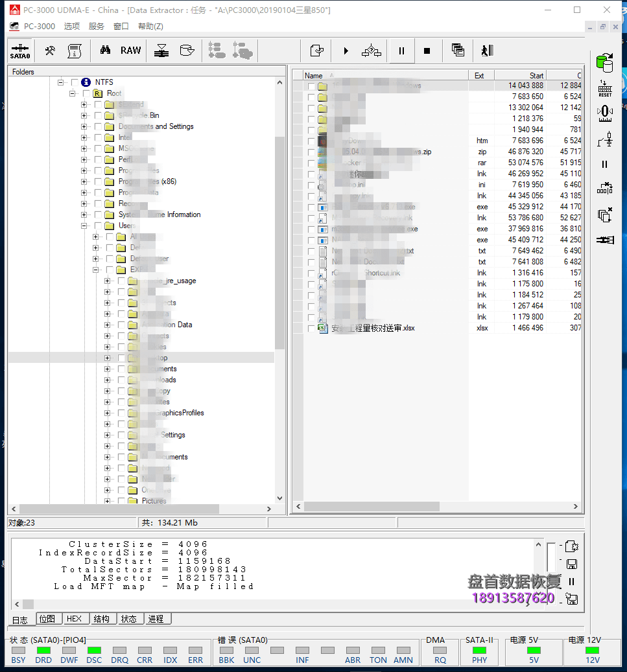Screen dimensions: 627x672
Task: Expand the Pictures folder node
Action: point(107,501)
